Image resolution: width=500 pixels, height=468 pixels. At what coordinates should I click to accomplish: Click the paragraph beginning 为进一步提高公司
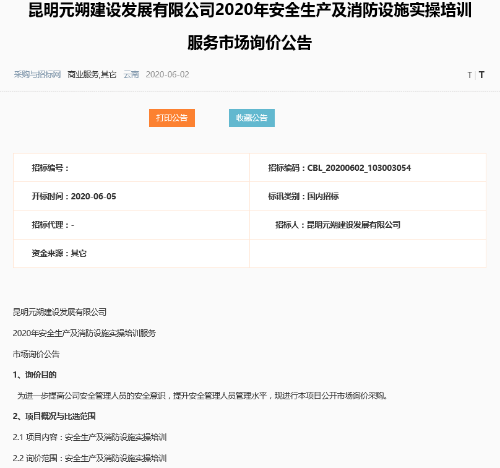(x=202, y=396)
